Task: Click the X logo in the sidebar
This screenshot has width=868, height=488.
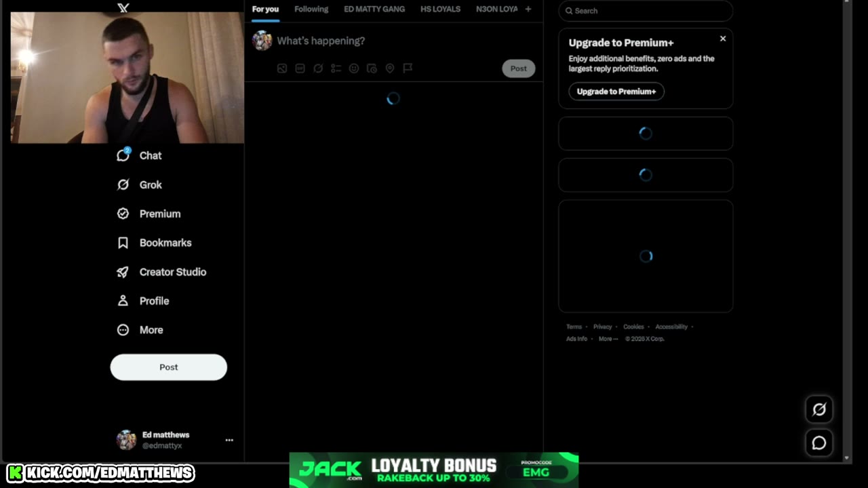Action: point(123,7)
